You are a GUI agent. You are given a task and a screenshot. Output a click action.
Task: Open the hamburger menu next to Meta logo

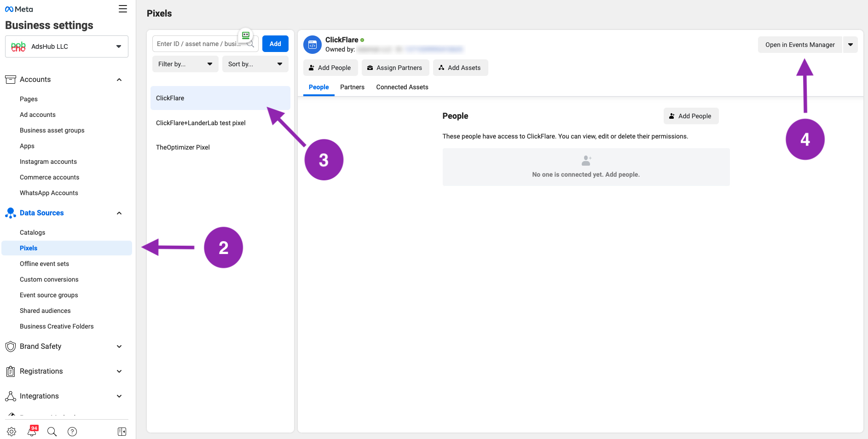pyautogui.click(x=123, y=9)
